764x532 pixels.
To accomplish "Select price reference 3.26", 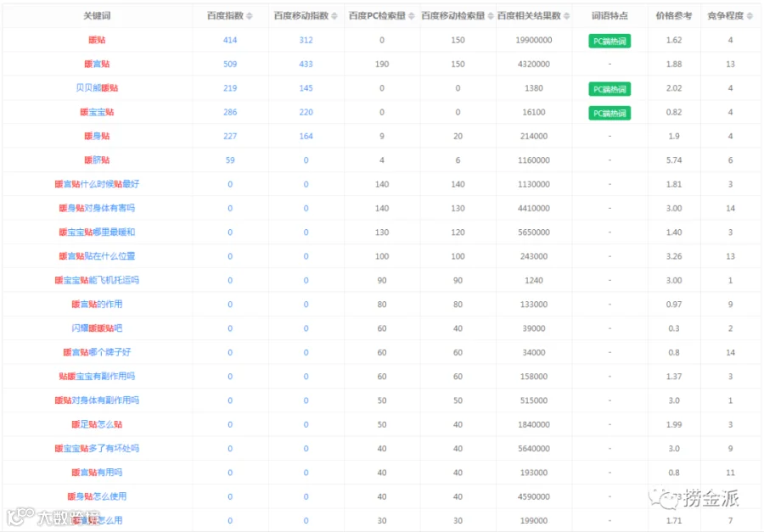I will [x=674, y=256].
